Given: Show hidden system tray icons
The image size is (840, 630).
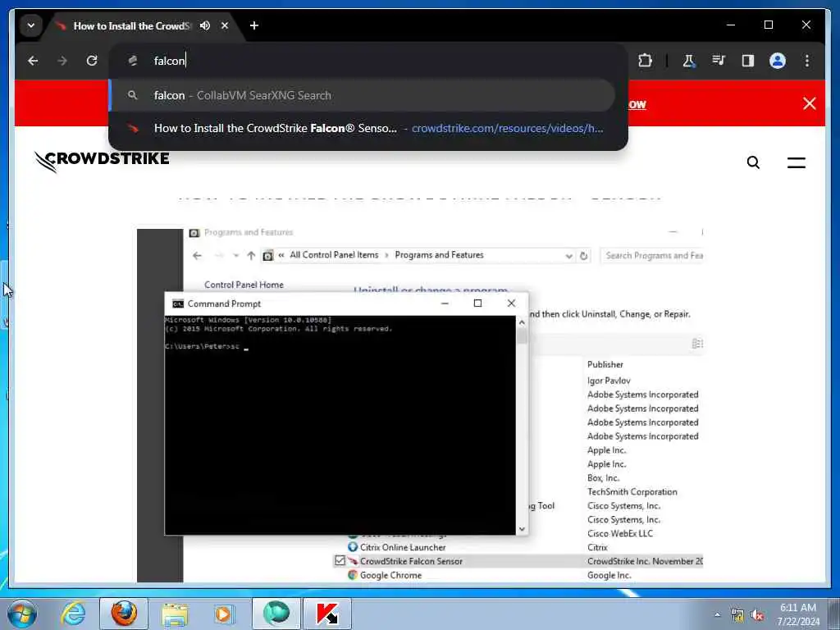Looking at the screenshot, I should click(717, 614).
